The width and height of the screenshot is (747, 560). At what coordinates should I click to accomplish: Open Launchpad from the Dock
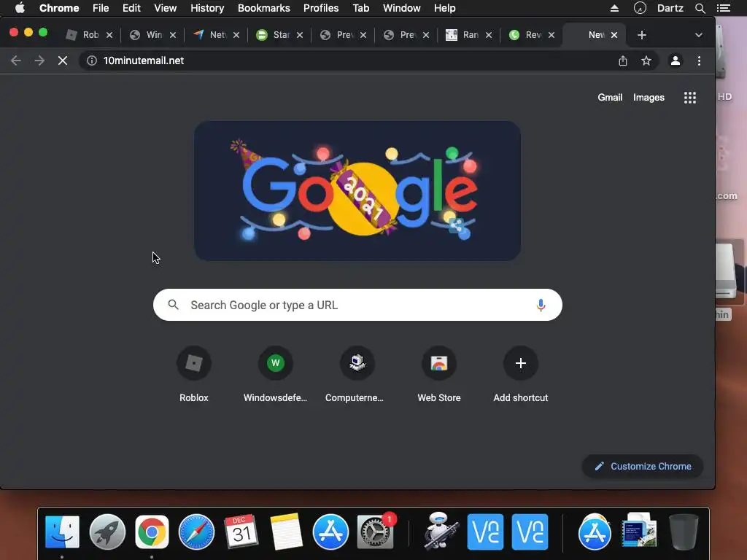(107, 532)
